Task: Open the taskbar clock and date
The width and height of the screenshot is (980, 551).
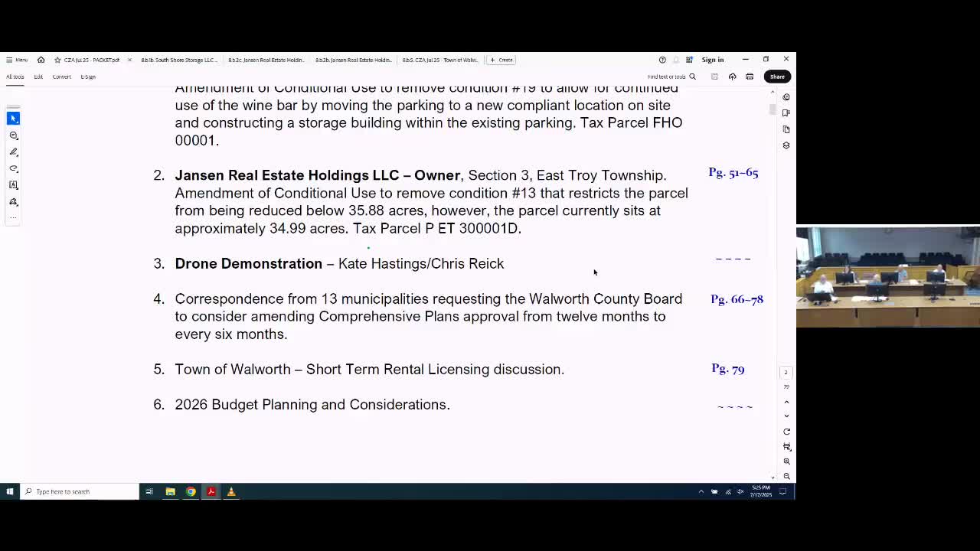Action: (761, 491)
